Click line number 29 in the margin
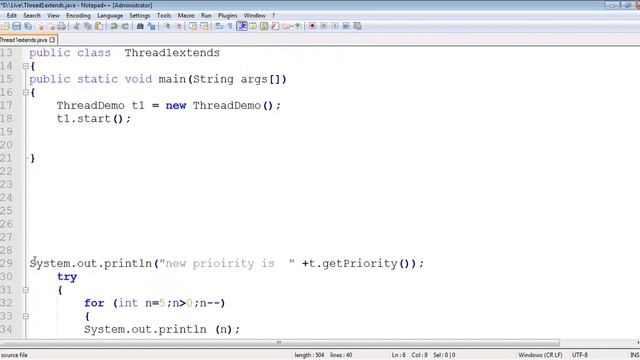Image resolution: width=640 pixels, height=360 pixels. coord(7,264)
